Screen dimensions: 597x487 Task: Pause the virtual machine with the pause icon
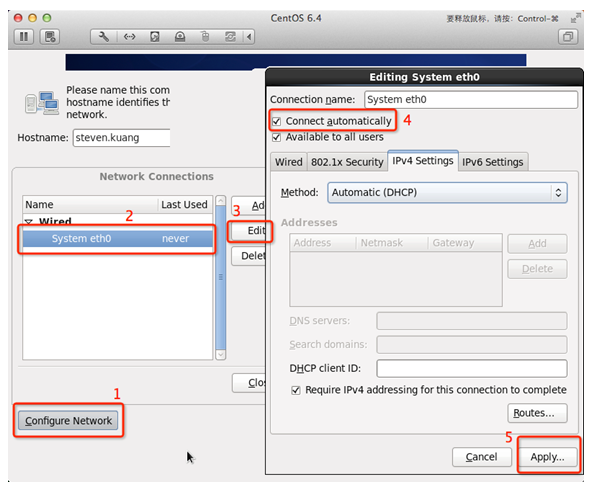click(x=24, y=37)
